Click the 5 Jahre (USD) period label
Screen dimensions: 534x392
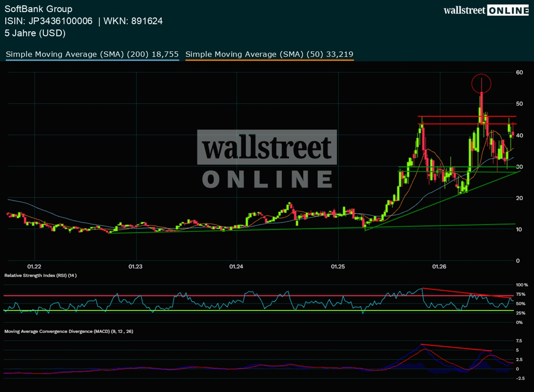tap(35, 33)
